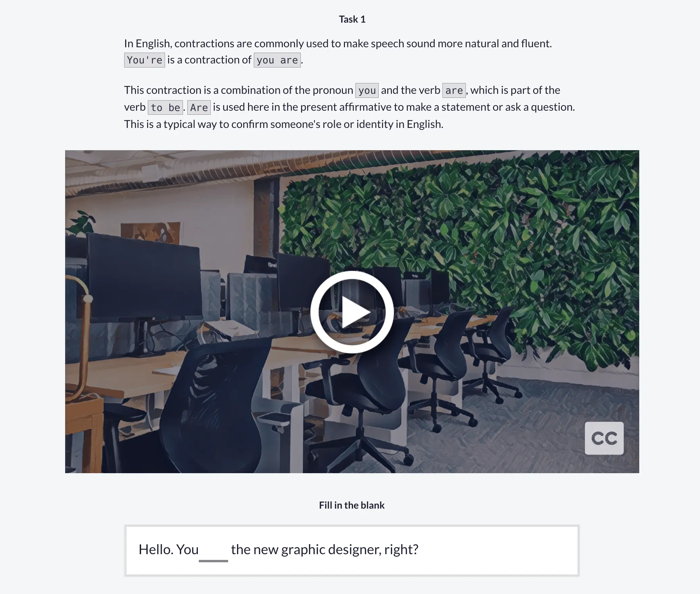
Task: Click the 'to be' verb highlight box
Action: [x=165, y=107]
